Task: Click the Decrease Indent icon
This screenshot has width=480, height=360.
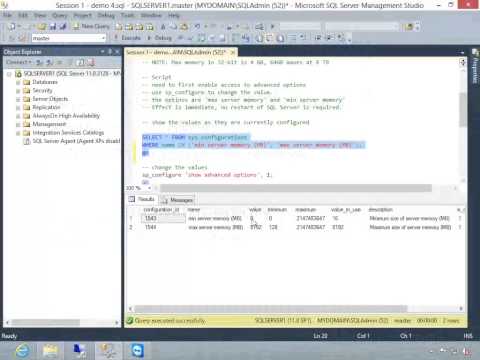Action: pos(318,38)
